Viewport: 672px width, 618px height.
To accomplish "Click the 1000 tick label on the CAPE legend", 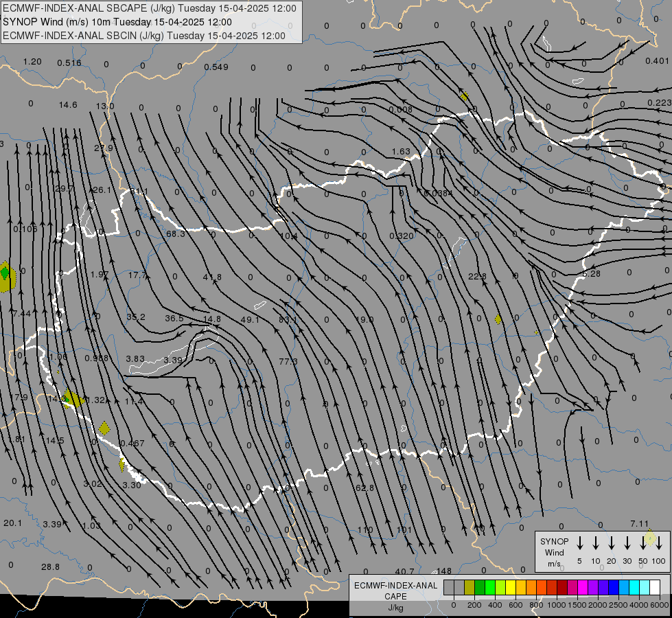I will tap(556, 605).
